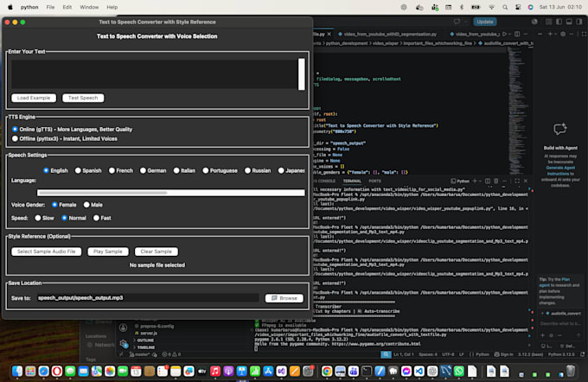
Task: Open WhatsApp from the Dock
Action: [458, 371]
